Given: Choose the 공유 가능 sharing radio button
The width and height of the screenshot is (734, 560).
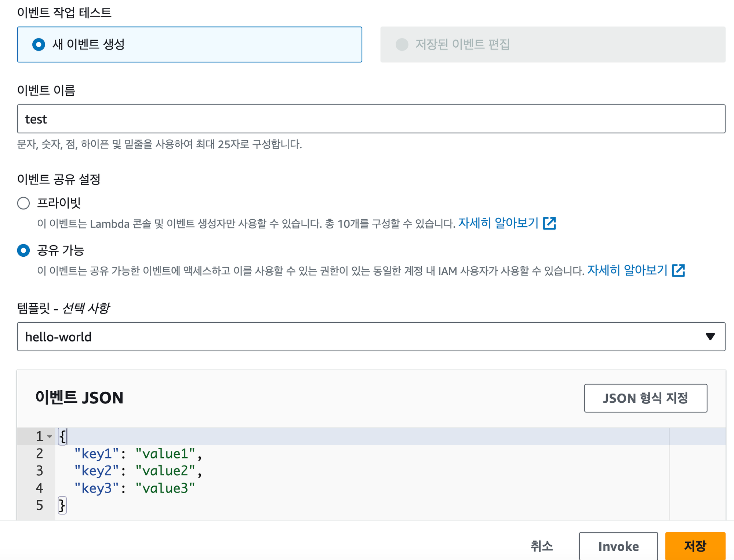Looking at the screenshot, I should pos(23,250).
